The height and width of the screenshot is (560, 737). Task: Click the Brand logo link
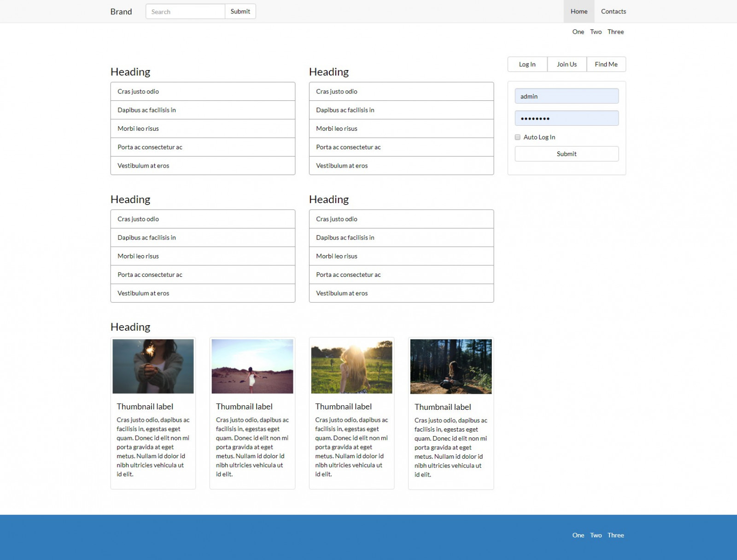(x=121, y=12)
